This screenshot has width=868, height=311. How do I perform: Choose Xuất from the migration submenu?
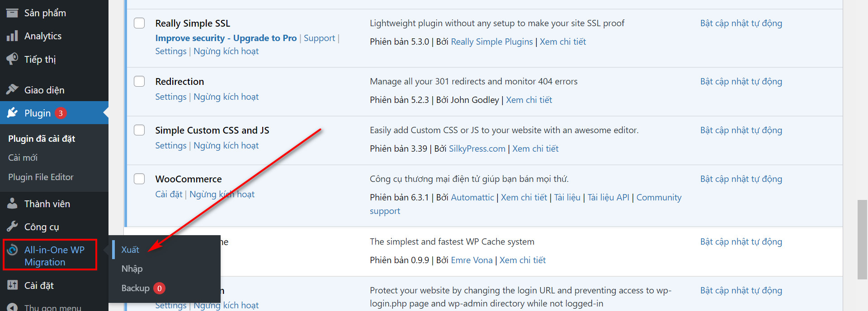tap(130, 250)
